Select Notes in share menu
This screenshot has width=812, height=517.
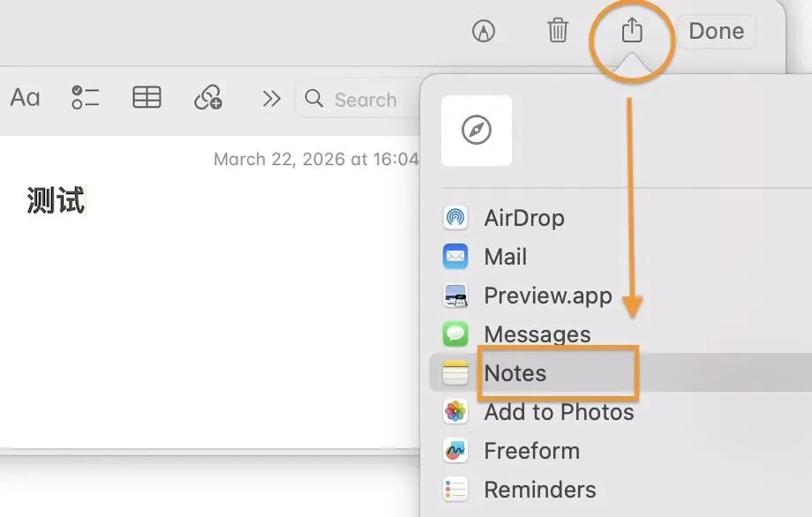coord(620,373)
